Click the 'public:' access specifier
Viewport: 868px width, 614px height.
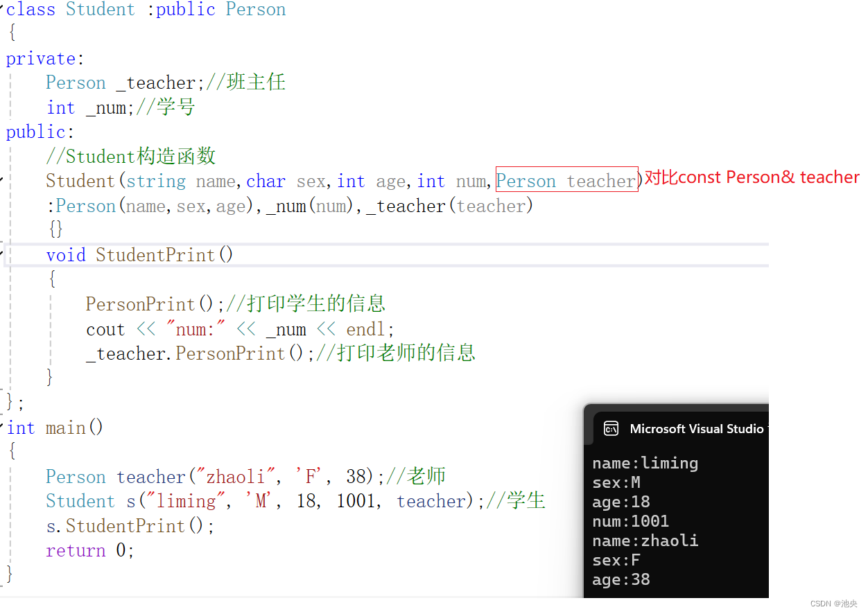click(x=40, y=132)
